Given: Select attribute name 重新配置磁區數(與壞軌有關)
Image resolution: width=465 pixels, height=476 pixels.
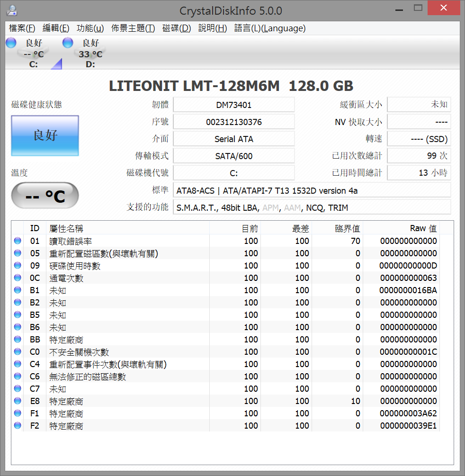Looking at the screenshot, I should coord(104,253).
